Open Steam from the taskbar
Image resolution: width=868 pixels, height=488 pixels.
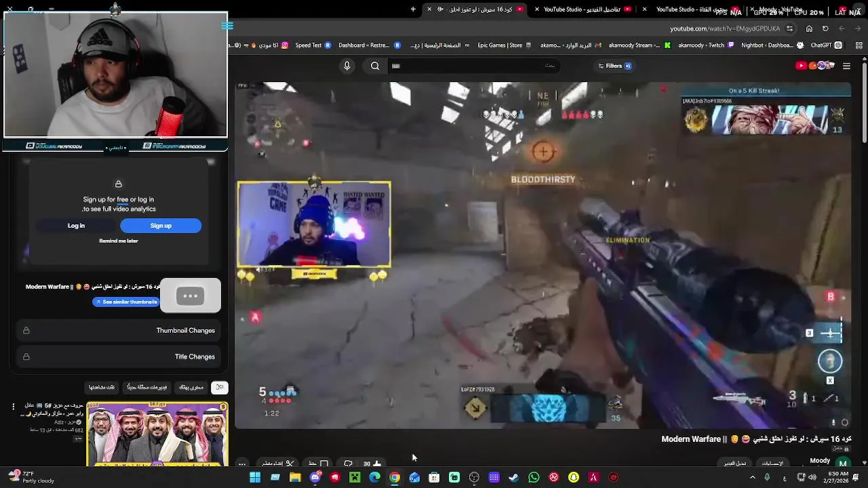514,477
